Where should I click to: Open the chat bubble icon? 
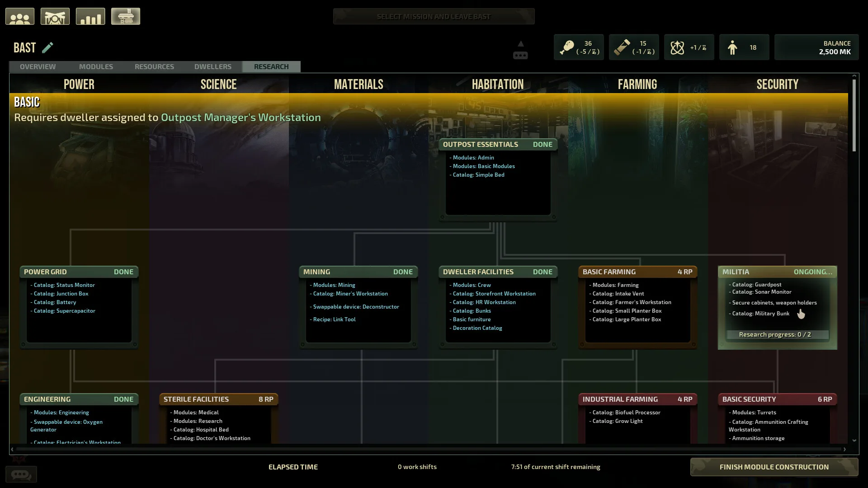pyautogui.click(x=21, y=474)
